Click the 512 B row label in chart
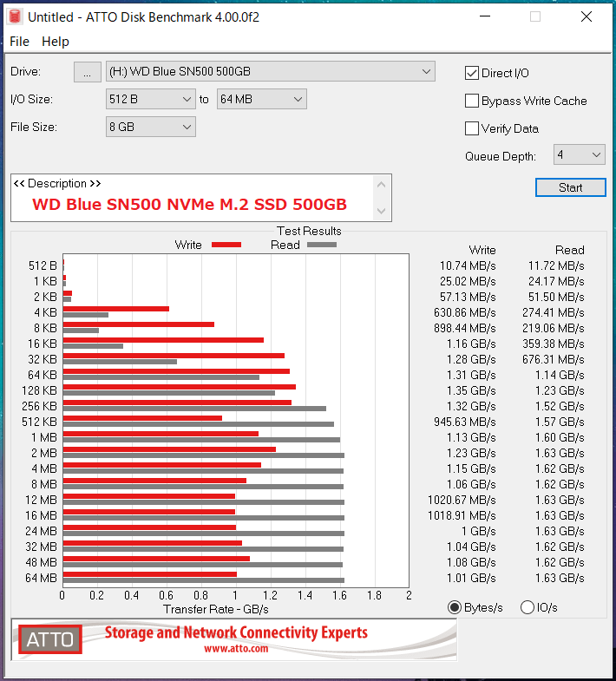Image resolution: width=616 pixels, height=681 pixels. pos(43,265)
